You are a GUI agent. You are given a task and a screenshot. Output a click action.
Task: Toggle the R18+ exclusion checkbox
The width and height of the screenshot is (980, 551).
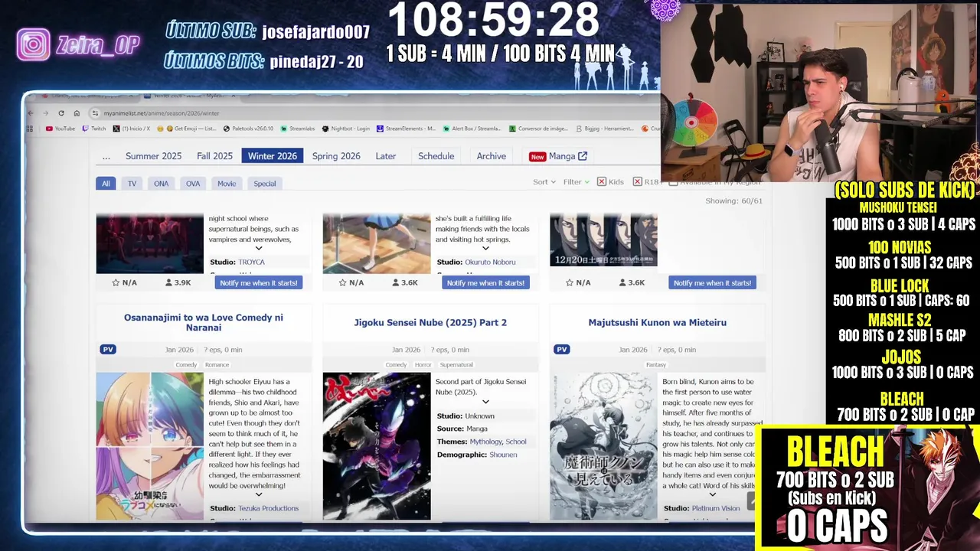pos(637,182)
